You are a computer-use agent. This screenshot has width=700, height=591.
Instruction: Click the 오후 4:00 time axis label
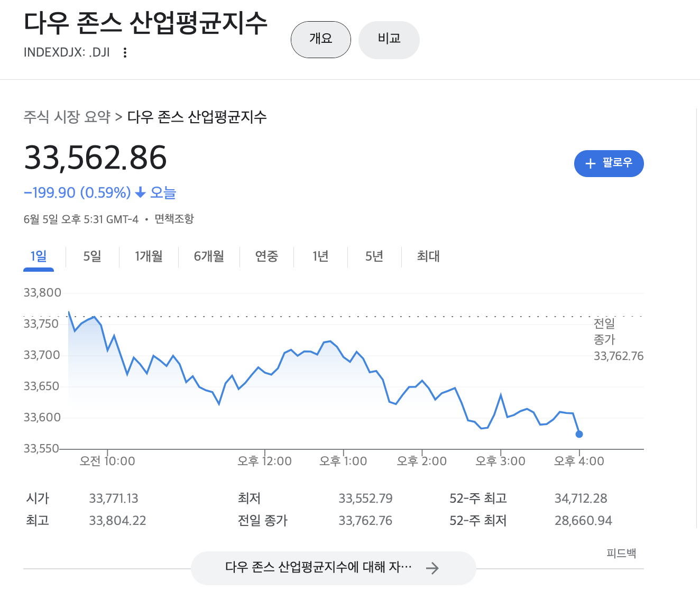coord(579,461)
